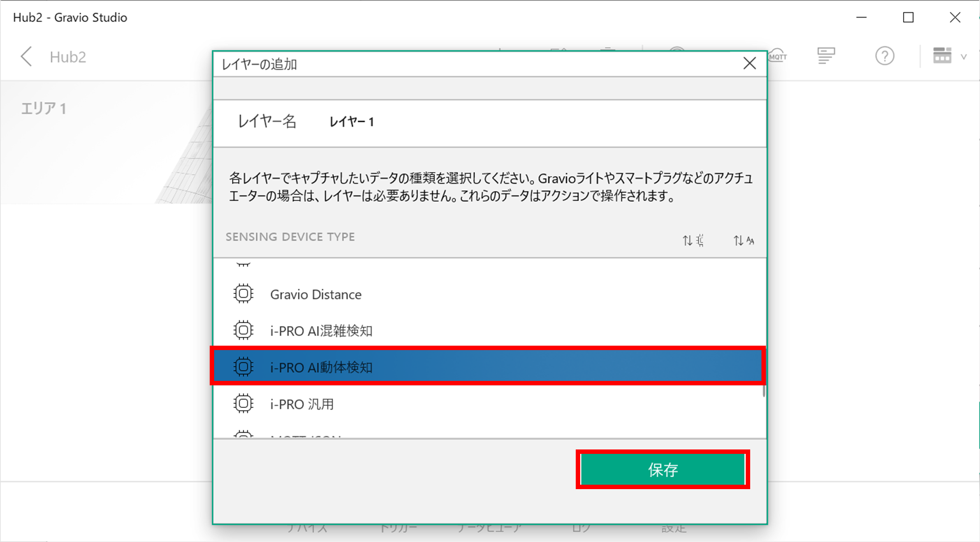Click the i-PRO AI動体検知 sensor chip icon

[x=243, y=367]
